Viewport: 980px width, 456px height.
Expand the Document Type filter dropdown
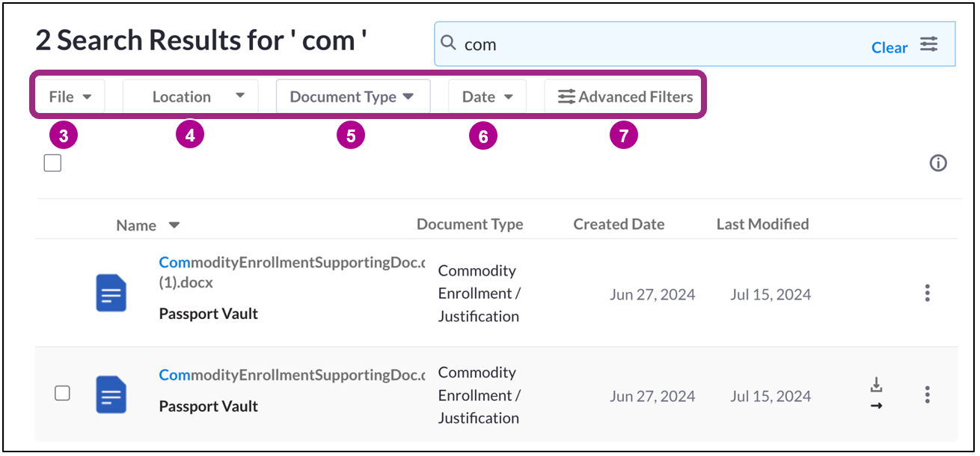pos(352,96)
